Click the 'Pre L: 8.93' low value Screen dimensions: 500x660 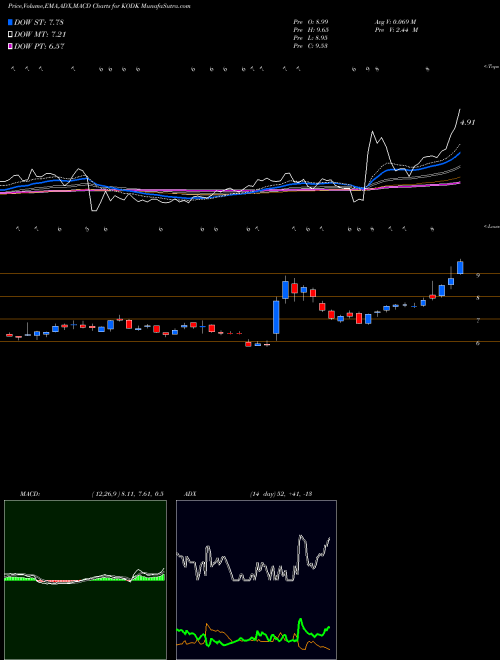(x=311, y=38)
